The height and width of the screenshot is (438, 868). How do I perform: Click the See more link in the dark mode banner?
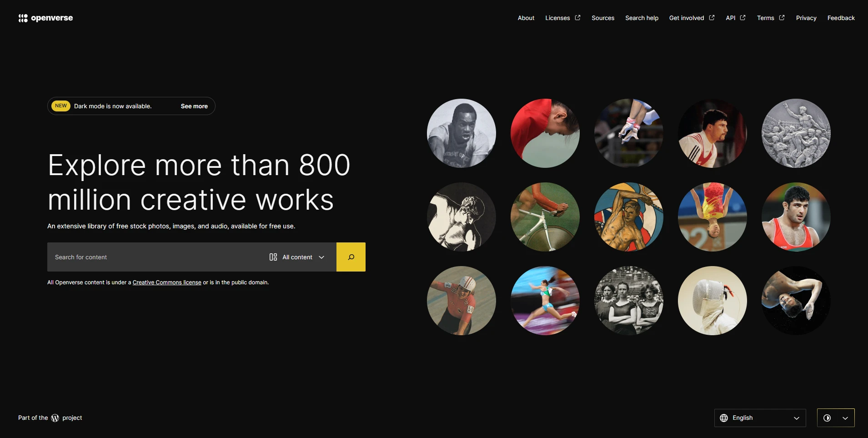(x=194, y=106)
